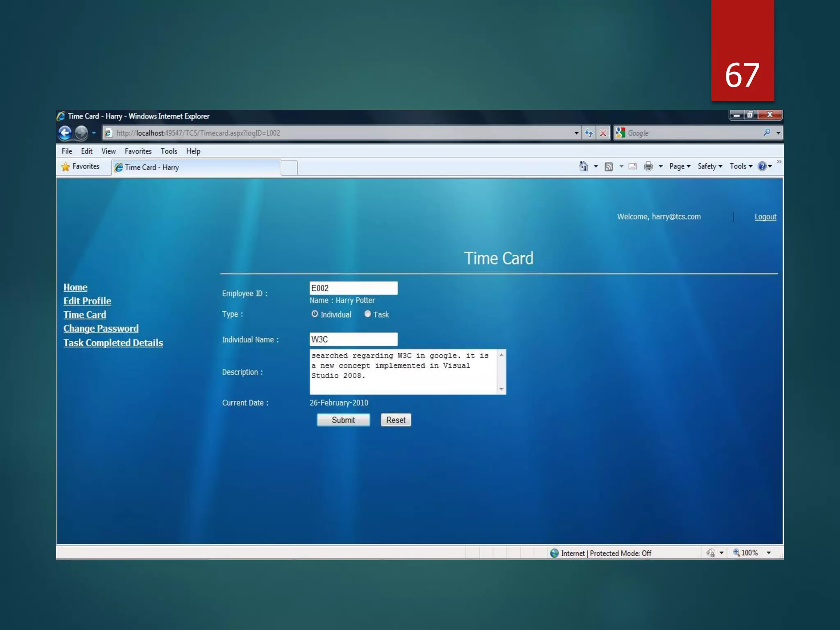Select the Individual radio button
Viewport: 840px width, 630px height.
click(x=315, y=314)
